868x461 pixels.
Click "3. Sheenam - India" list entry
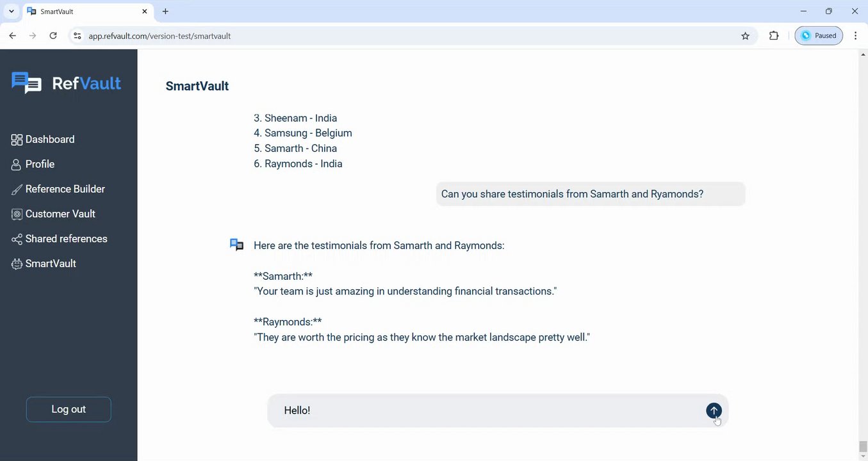click(x=295, y=118)
